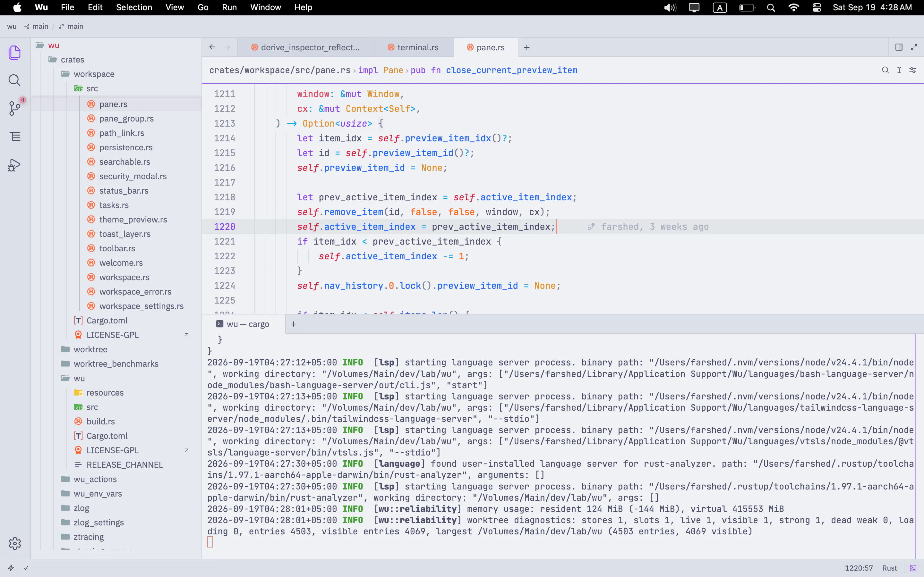Toggle the terminal panel in status bar

click(x=913, y=568)
